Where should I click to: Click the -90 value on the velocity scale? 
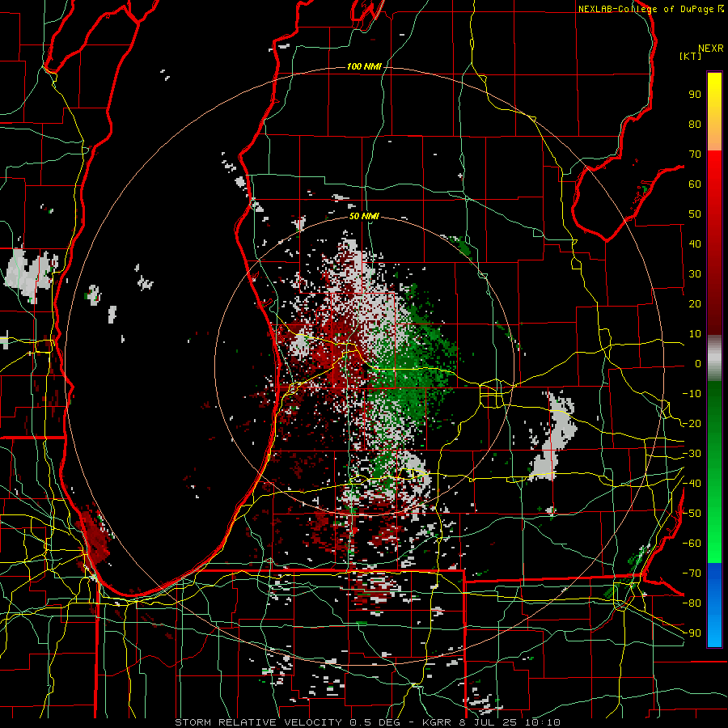point(692,633)
